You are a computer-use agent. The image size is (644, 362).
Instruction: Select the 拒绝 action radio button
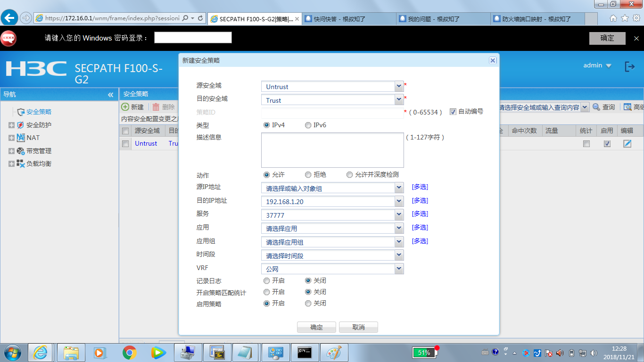click(308, 175)
